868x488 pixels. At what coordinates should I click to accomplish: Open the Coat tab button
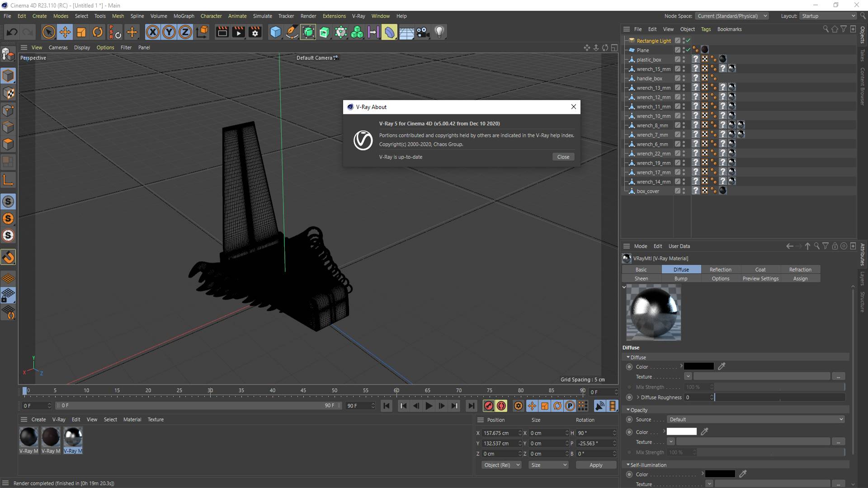coord(760,270)
